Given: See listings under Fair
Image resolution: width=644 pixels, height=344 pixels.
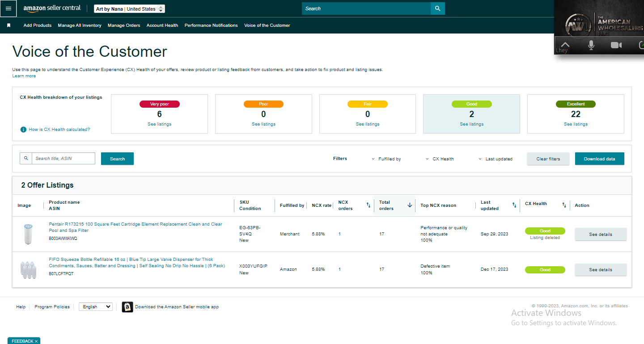Looking at the screenshot, I should (x=368, y=124).
